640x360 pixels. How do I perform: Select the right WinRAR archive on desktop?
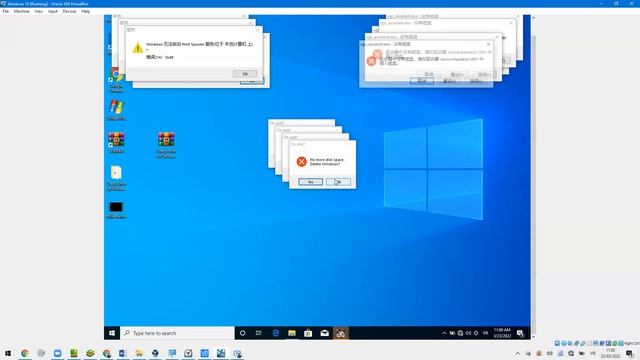point(166,145)
